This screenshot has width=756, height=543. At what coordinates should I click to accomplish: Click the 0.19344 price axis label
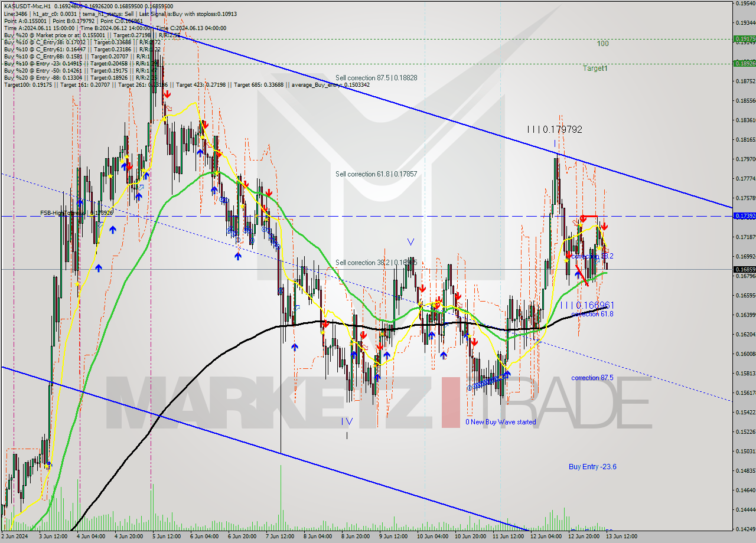click(745, 23)
